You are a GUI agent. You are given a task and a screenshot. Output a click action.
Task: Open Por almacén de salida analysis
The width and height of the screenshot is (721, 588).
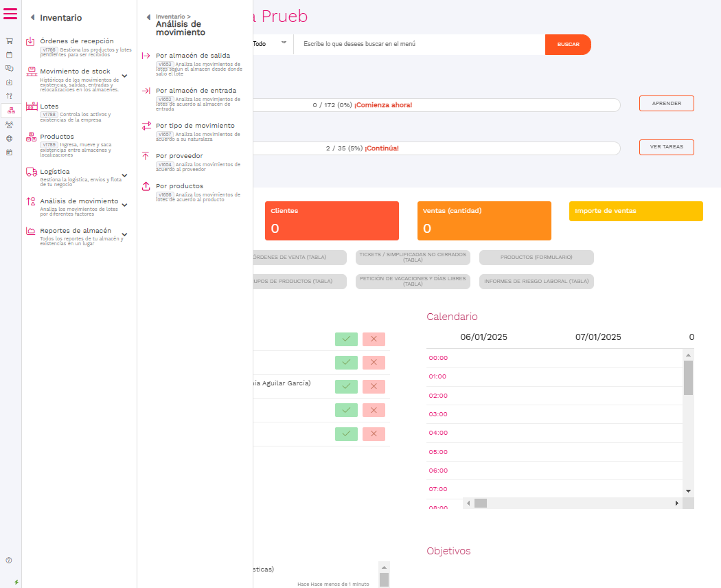pos(192,56)
